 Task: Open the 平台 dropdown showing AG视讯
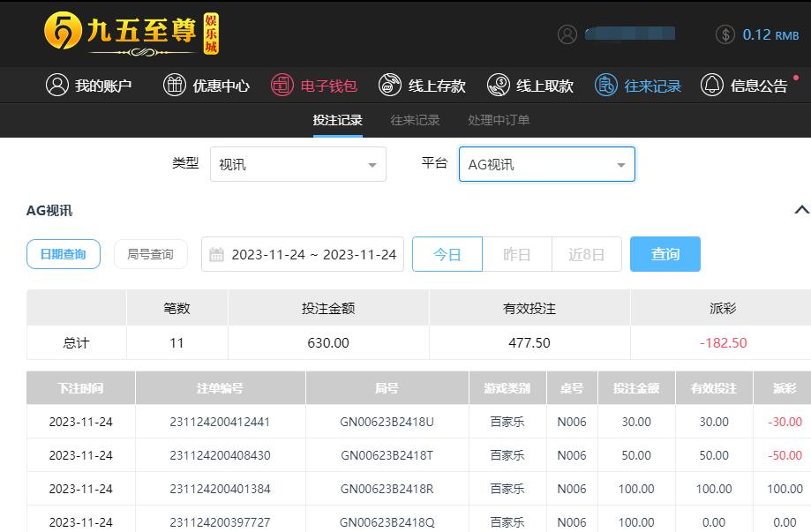546,165
